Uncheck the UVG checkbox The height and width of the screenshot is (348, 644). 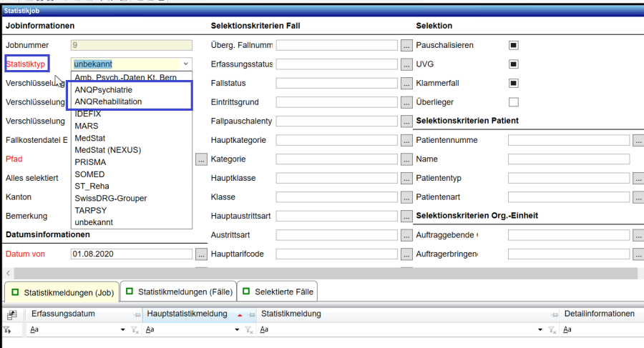tap(513, 64)
